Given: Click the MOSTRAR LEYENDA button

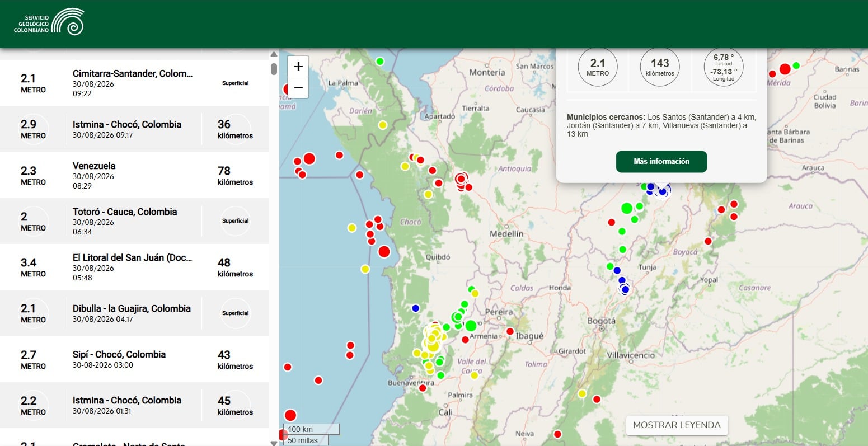Looking at the screenshot, I should [677, 425].
